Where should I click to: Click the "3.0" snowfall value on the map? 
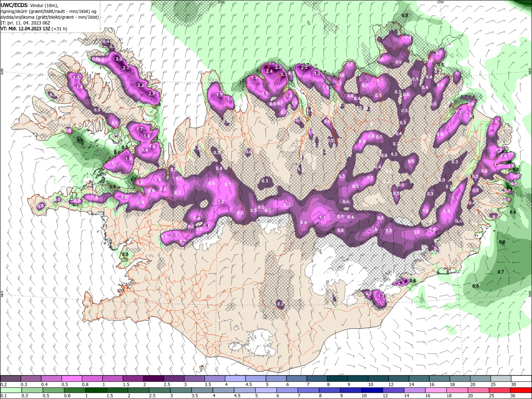tap(119, 59)
